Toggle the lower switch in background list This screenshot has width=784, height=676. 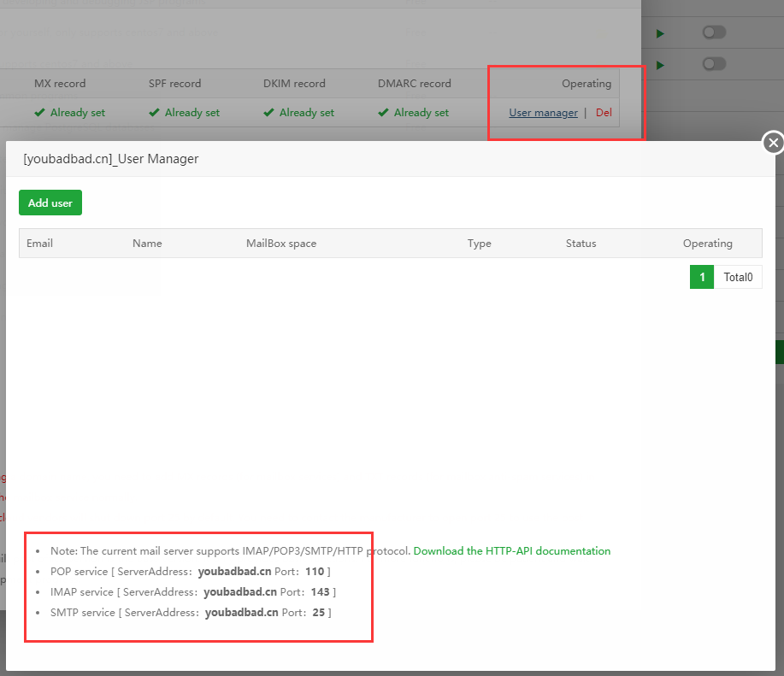(714, 64)
